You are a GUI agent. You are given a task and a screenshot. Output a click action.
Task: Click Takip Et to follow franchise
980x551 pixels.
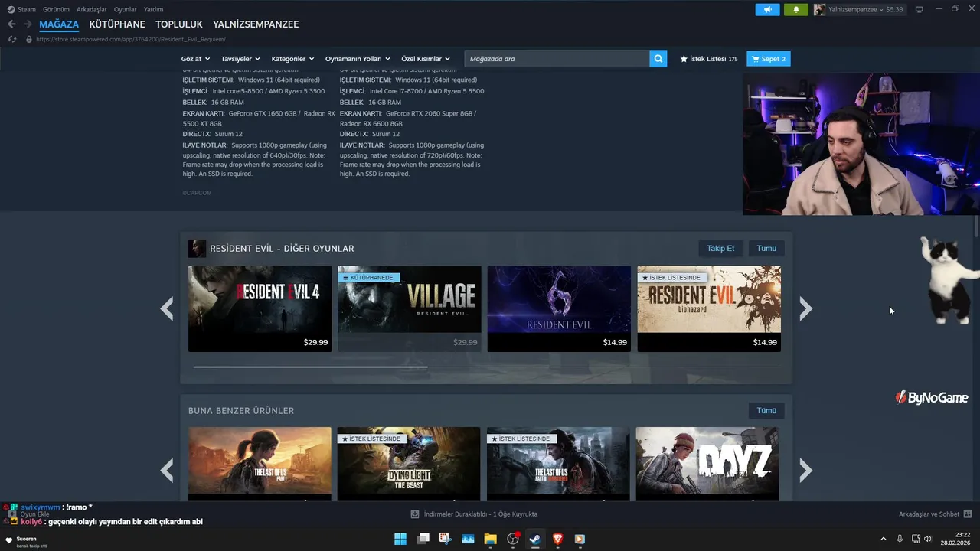[720, 249]
